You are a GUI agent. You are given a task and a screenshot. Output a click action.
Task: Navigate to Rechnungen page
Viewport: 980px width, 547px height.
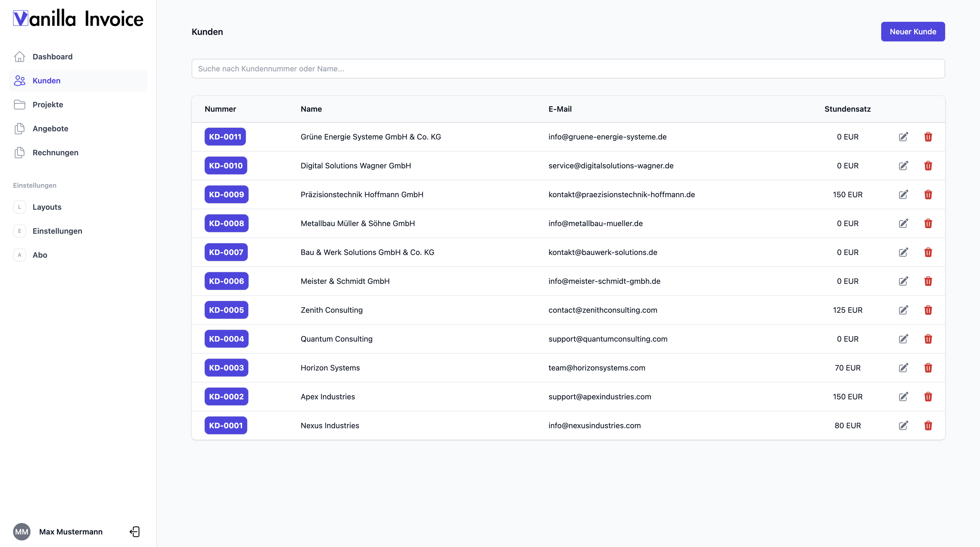pos(55,153)
